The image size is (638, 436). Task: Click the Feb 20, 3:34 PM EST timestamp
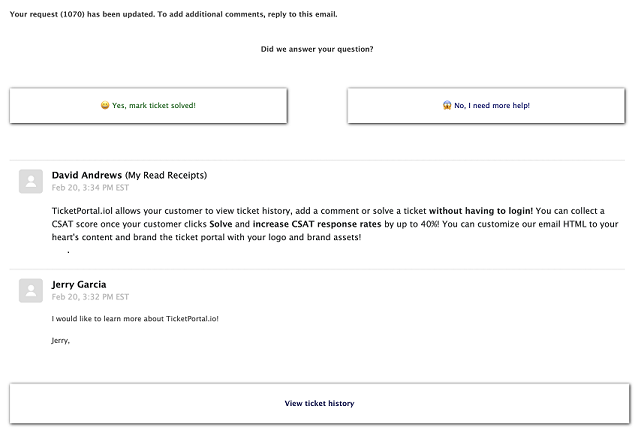click(x=90, y=187)
